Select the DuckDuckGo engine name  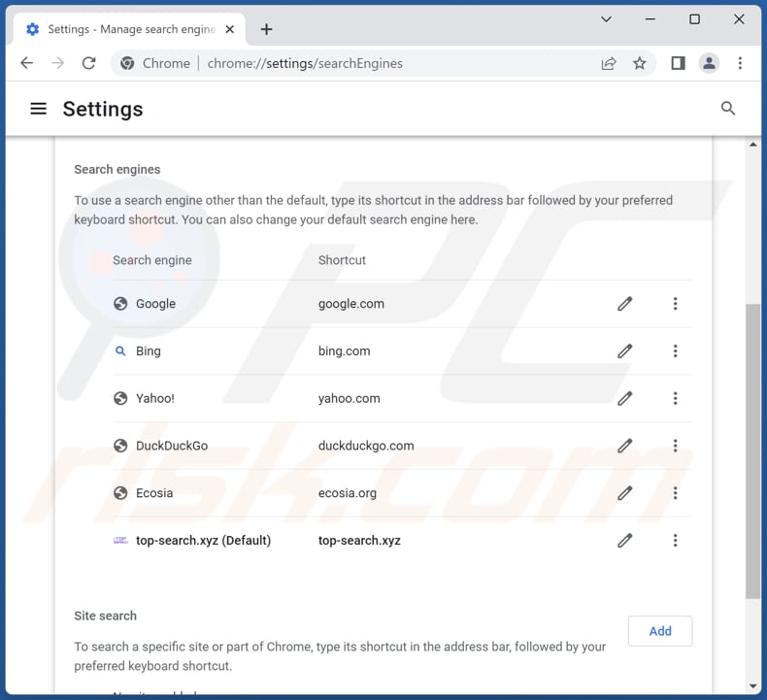point(172,446)
